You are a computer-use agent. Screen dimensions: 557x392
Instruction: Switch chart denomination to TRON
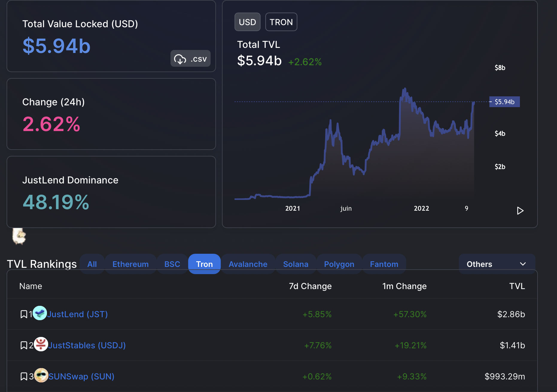tap(281, 22)
